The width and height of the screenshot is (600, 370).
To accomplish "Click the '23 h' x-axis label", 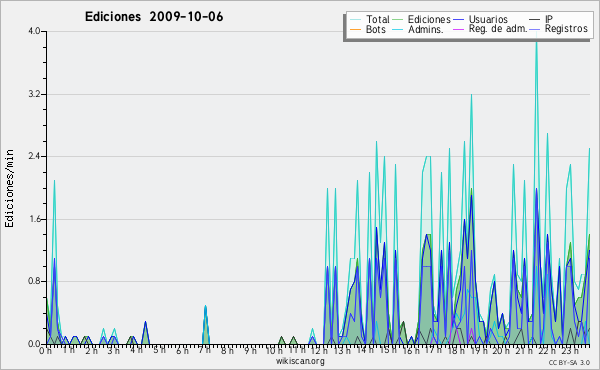I will pos(570,350).
